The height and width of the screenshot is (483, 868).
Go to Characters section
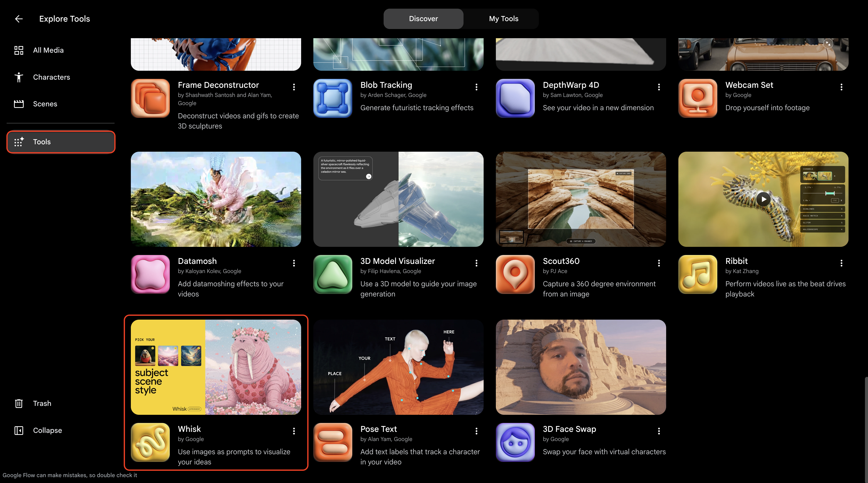(52, 77)
